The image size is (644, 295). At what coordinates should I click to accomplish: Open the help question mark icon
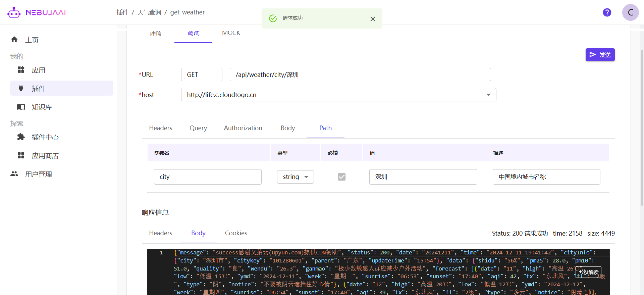[607, 12]
